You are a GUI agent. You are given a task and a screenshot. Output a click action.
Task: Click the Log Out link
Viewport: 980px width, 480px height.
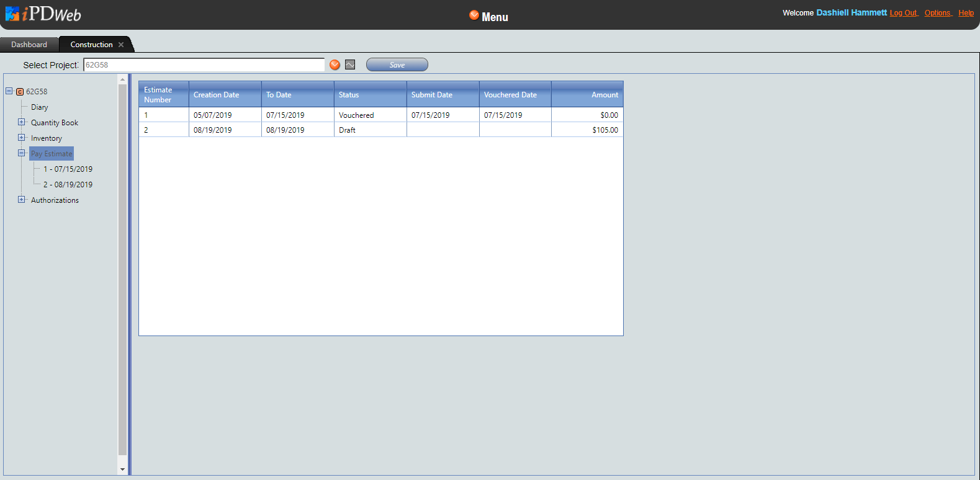point(903,13)
